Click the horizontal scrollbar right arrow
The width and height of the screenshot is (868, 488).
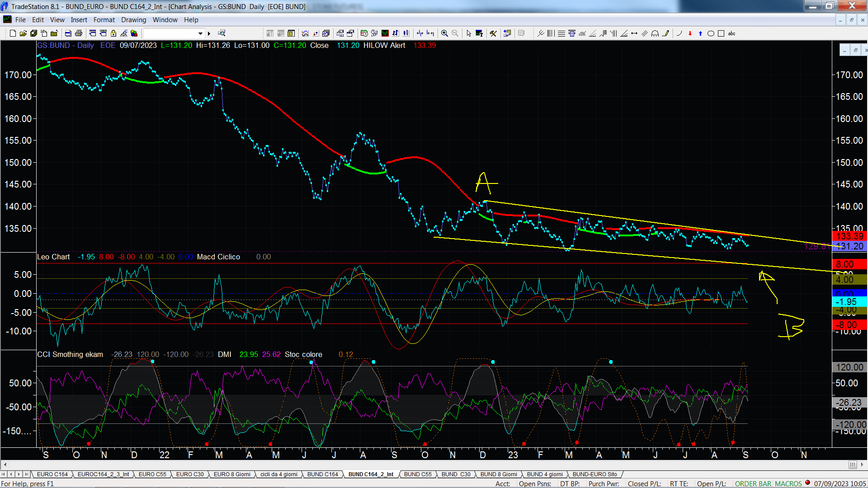tap(863, 465)
